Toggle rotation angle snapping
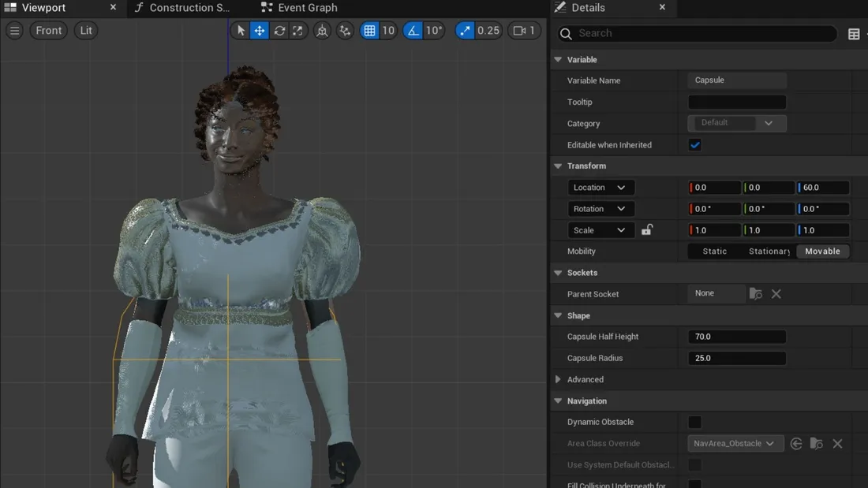The height and width of the screenshot is (488, 868). (x=413, y=31)
